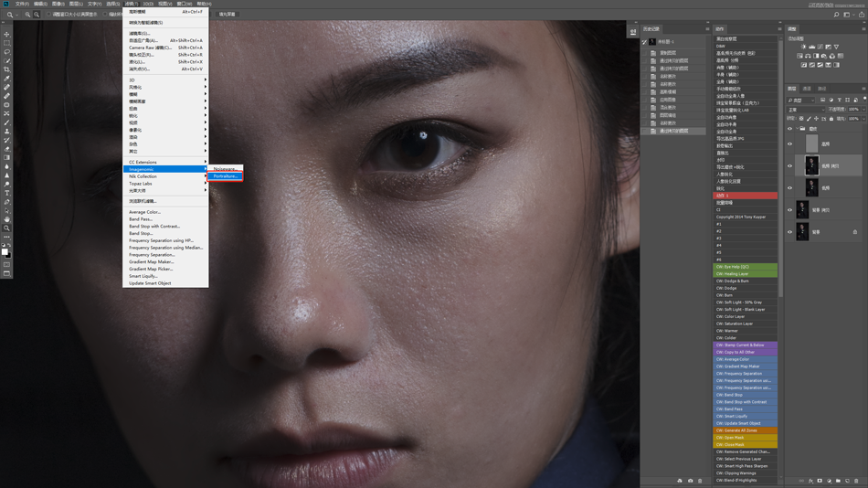Toggle visibility of the bottom locked layer
The width and height of the screenshot is (868, 488).
[790, 232]
